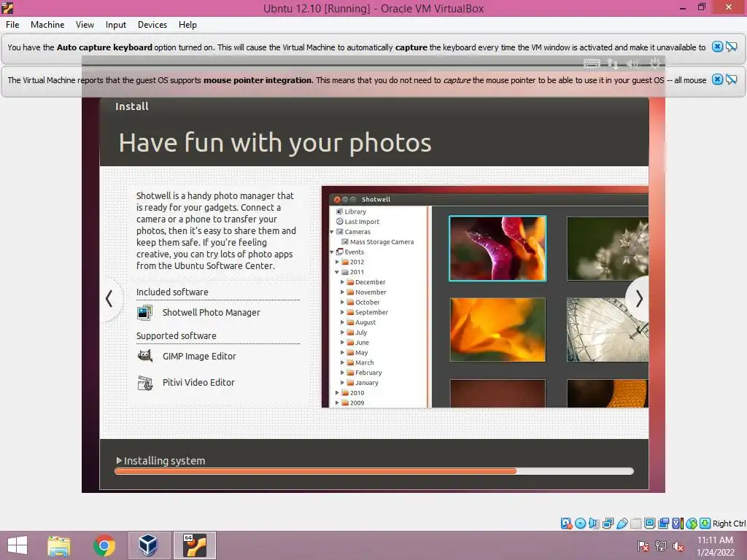Image resolution: width=747 pixels, height=560 pixels.
Task: Select Last Import in Shotwell sidebar
Action: 357,222
